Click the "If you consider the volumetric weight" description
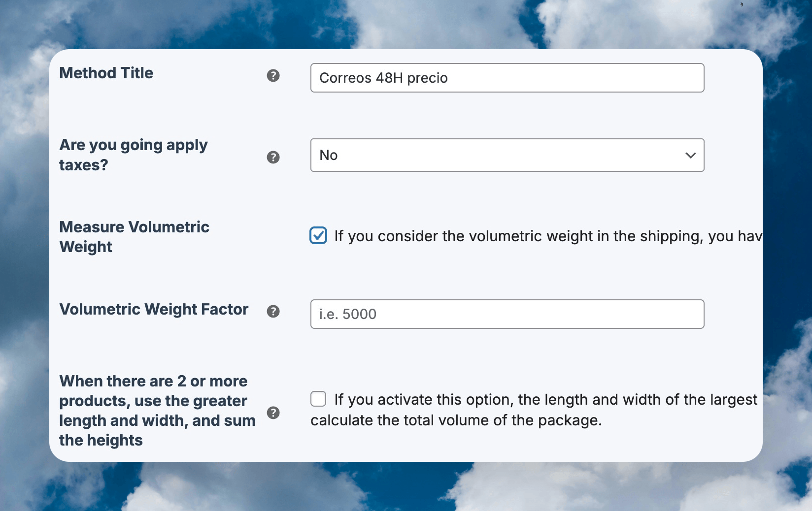The image size is (812, 511). [x=547, y=236]
